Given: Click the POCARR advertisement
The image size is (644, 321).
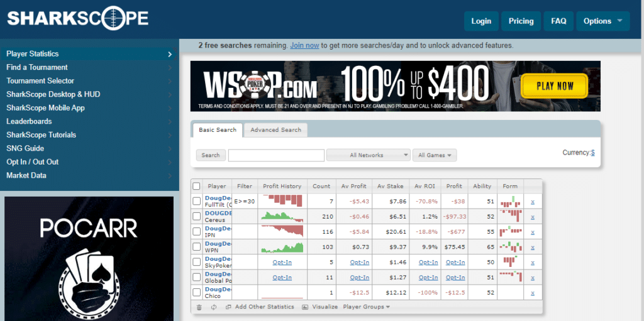Looking at the screenshot, I should tap(89, 259).
